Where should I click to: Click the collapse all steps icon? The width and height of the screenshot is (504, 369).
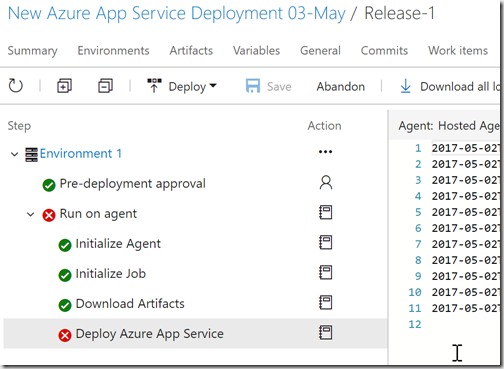[105, 86]
